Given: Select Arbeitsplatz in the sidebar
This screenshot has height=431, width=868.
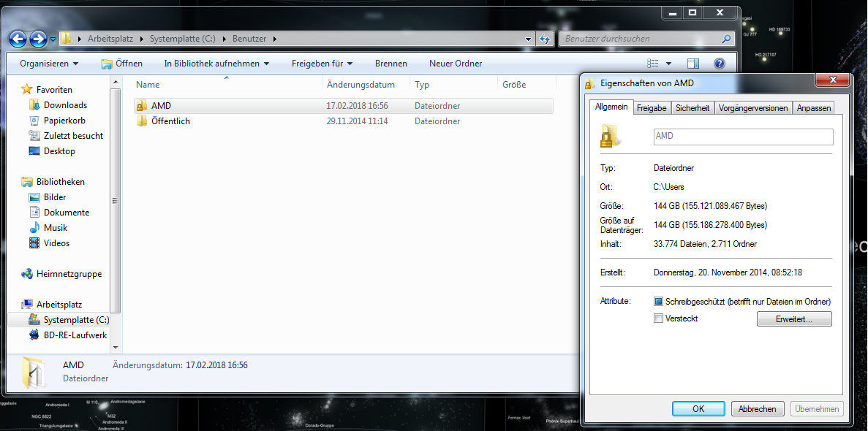Looking at the screenshot, I should click(51, 305).
